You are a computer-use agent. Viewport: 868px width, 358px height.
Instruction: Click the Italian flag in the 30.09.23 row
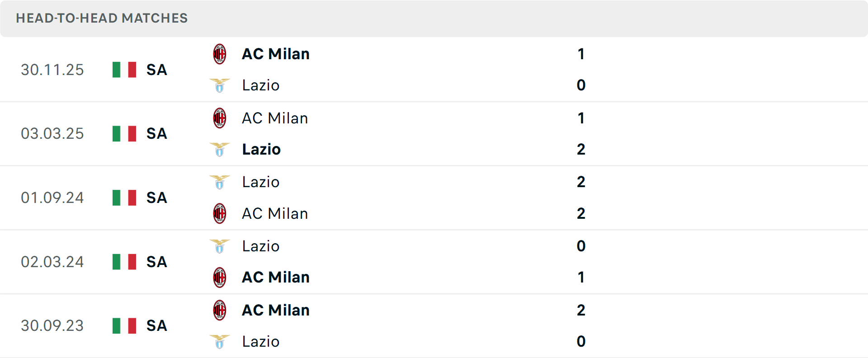coord(124,326)
